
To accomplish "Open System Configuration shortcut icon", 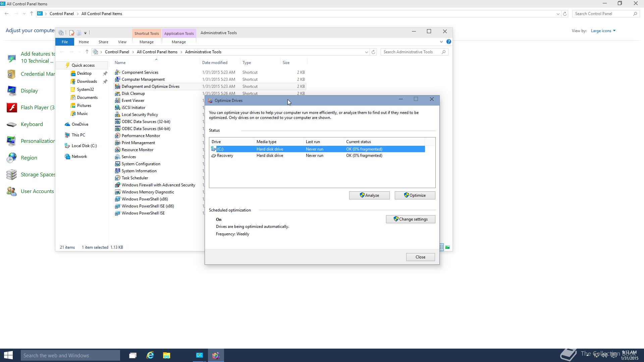I will pyautogui.click(x=117, y=164).
